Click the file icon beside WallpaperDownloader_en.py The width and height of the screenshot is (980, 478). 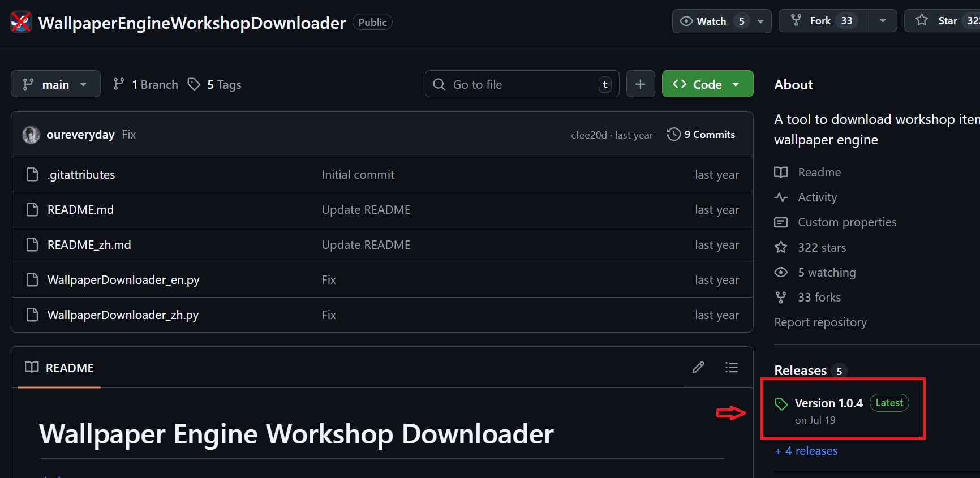pos(32,280)
